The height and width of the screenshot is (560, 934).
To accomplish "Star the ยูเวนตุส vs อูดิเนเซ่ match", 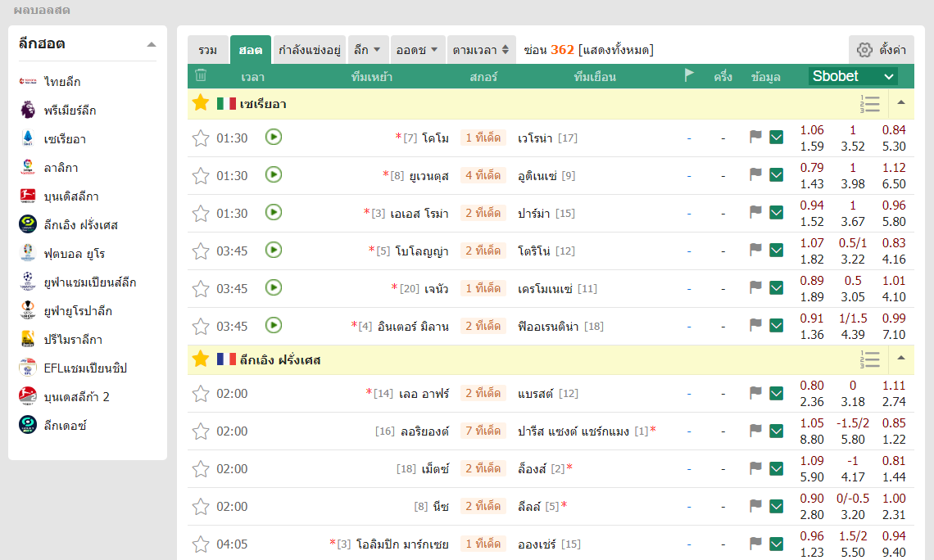I will pos(201,176).
